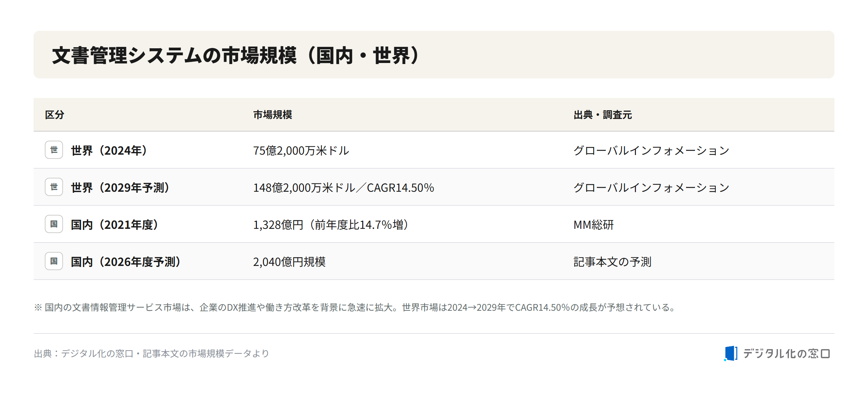Click the デジタル化の窓口 logo text
Image resolution: width=868 pixels, height=394 pixels.
[x=786, y=353]
